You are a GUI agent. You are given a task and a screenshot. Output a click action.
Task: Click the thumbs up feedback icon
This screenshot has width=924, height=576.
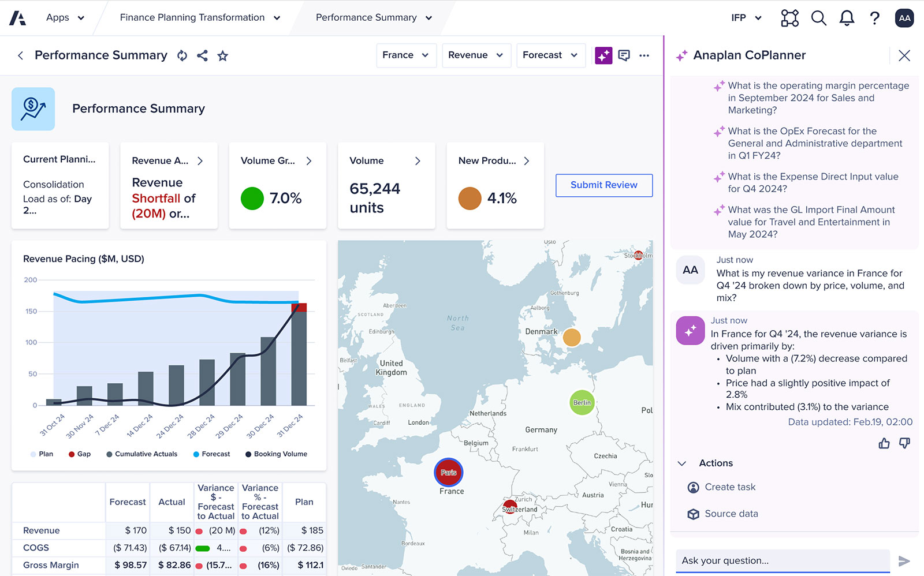[x=884, y=443]
